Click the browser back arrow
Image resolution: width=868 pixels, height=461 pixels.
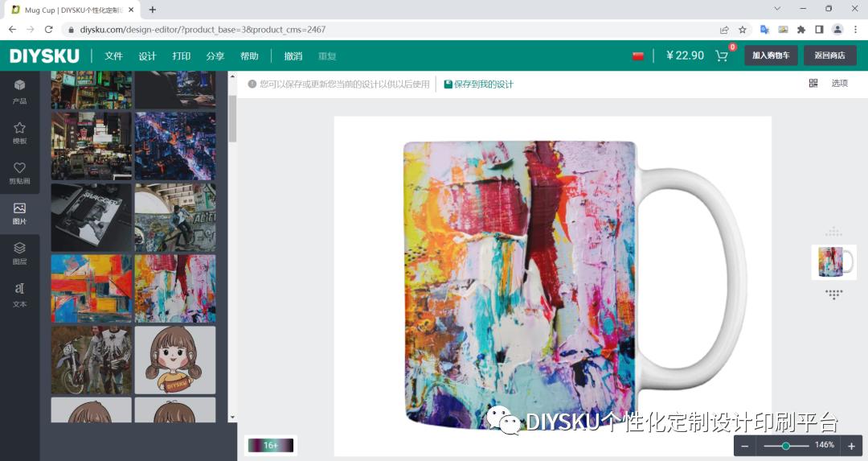pos(12,30)
